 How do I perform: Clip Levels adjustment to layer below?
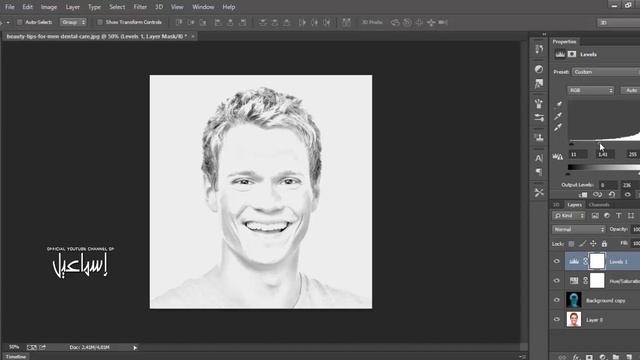point(583,195)
